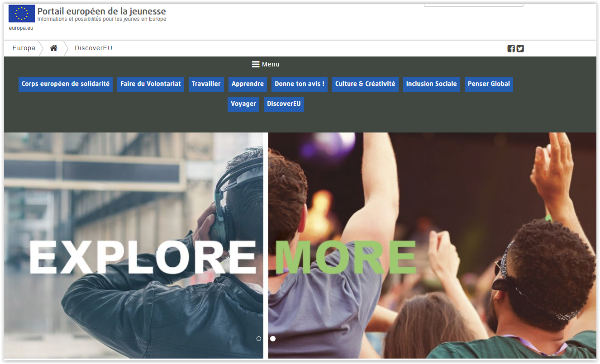Click the Portail européen de la jeunesse title
The height and width of the screenshot is (364, 600).
pyautogui.click(x=101, y=11)
